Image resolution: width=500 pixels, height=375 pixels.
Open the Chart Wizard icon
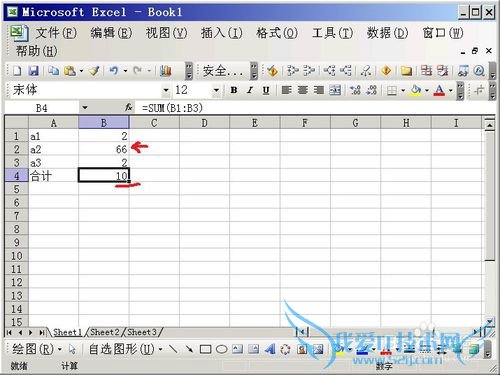(x=165, y=71)
